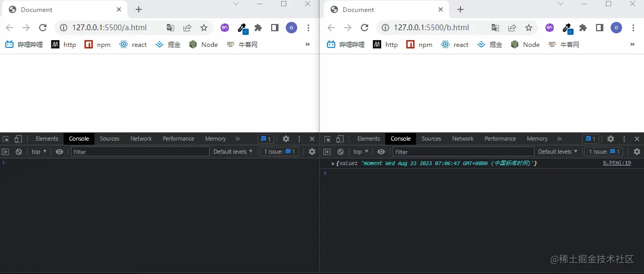
Task: Toggle device toolbar in right DevTools
Action: (x=340, y=139)
